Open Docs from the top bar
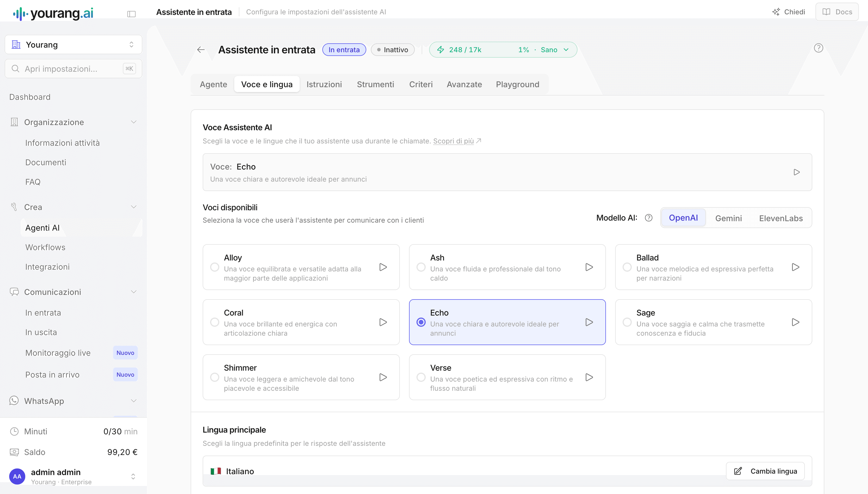Image resolution: width=868 pixels, height=494 pixels. [x=837, y=12]
